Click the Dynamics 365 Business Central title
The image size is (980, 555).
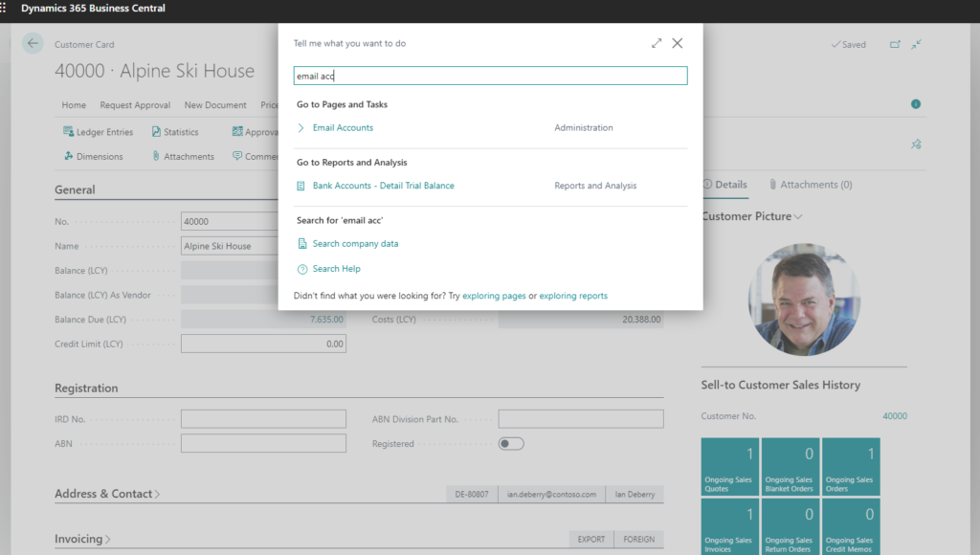pyautogui.click(x=93, y=8)
